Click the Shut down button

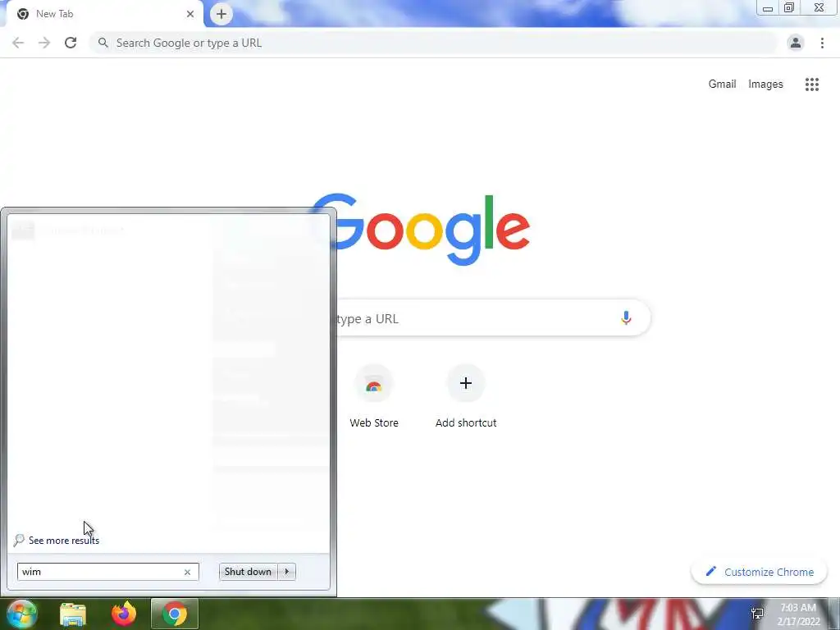point(248,572)
